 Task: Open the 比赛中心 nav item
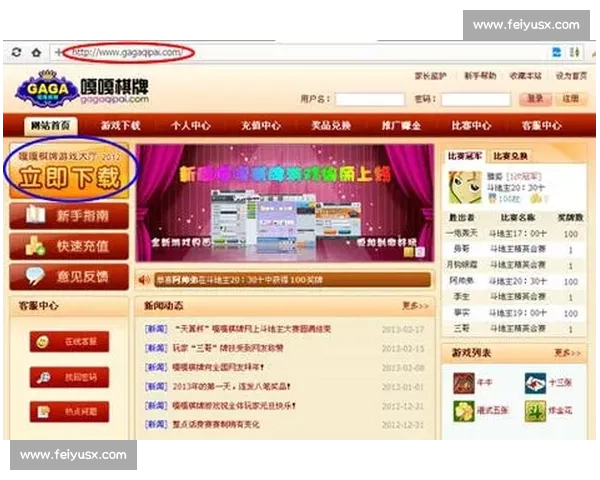click(471, 126)
